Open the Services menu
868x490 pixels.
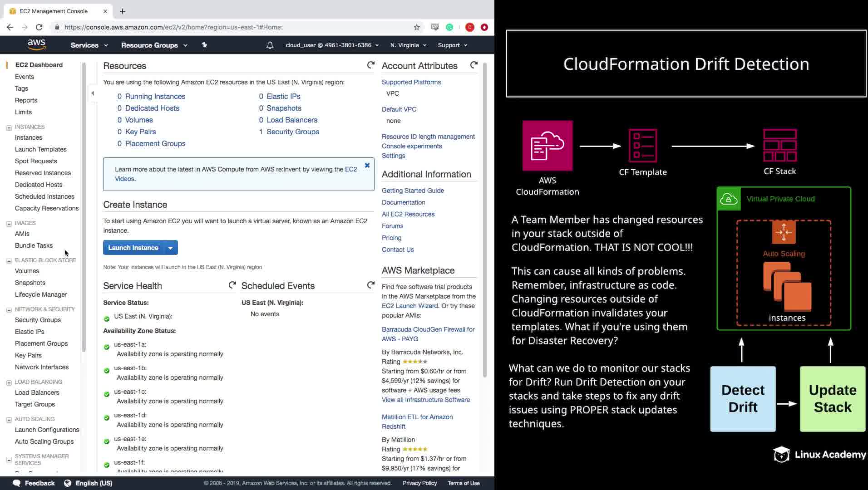[x=89, y=45]
